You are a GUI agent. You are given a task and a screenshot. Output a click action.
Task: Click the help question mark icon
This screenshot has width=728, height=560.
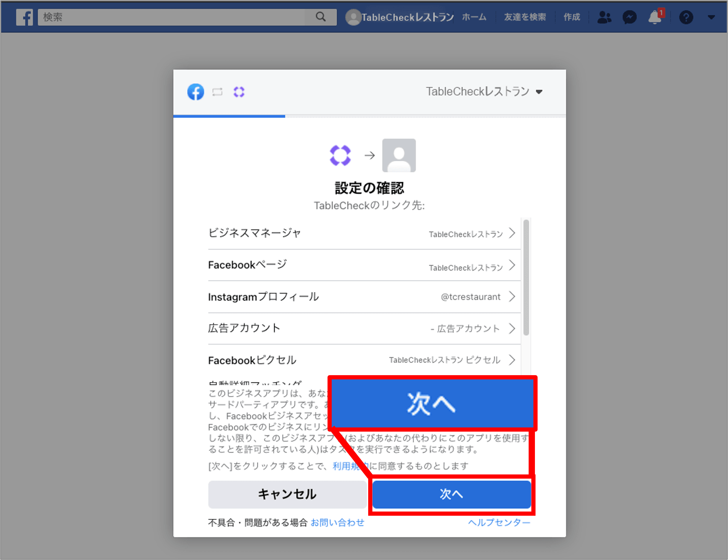tap(686, 17)
